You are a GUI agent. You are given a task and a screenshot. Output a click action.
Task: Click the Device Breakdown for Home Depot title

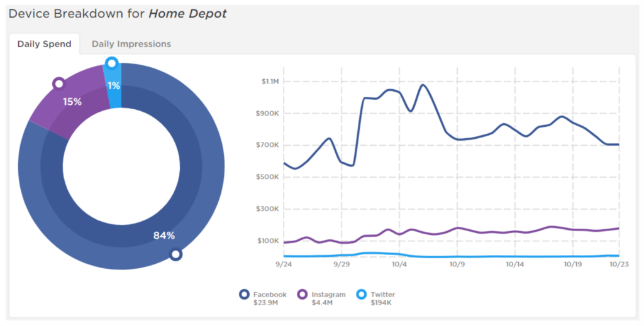pos(118,14)
